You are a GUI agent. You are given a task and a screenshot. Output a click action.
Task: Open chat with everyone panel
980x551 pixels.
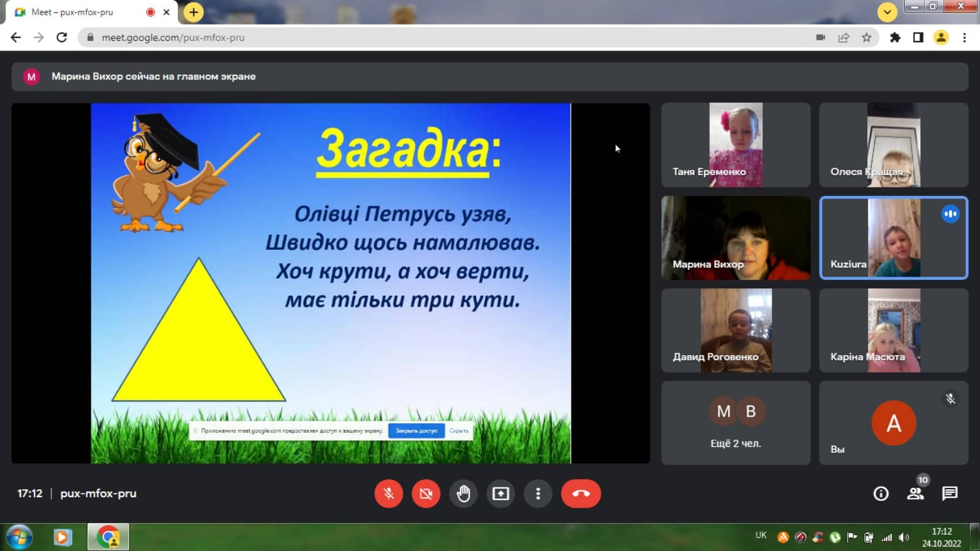click(950, 493)
